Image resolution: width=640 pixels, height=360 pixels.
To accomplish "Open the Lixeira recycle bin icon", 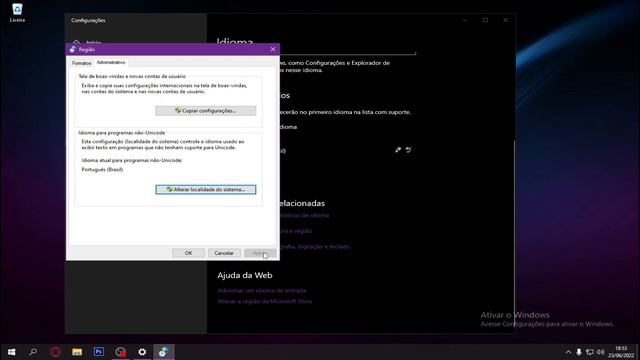I will pyautogui.click(x=17, y=12).
